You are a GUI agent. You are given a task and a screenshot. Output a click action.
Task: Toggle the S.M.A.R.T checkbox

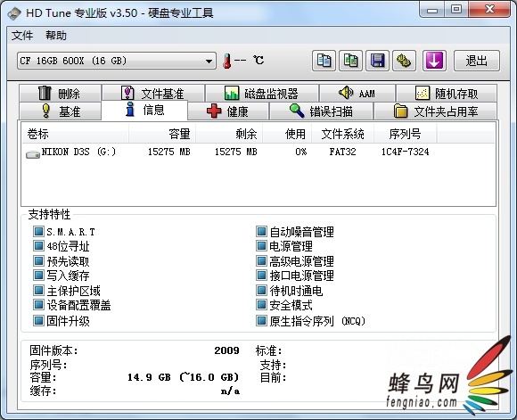[38, 232]
